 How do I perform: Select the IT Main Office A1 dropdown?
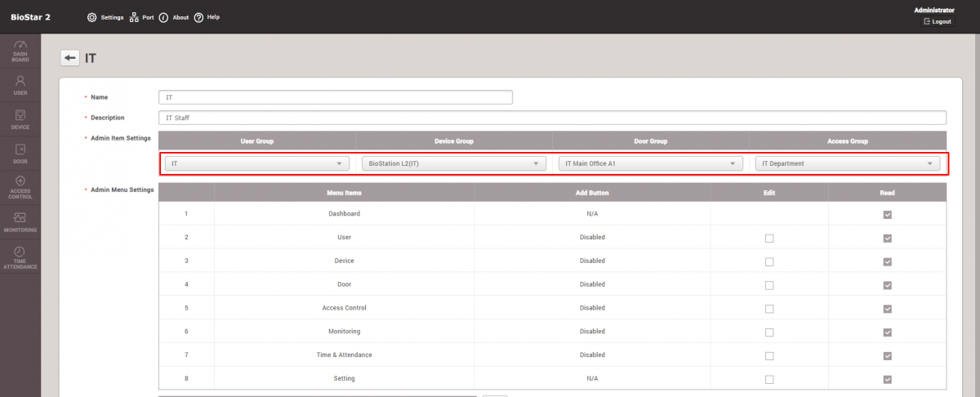(650, 163)
